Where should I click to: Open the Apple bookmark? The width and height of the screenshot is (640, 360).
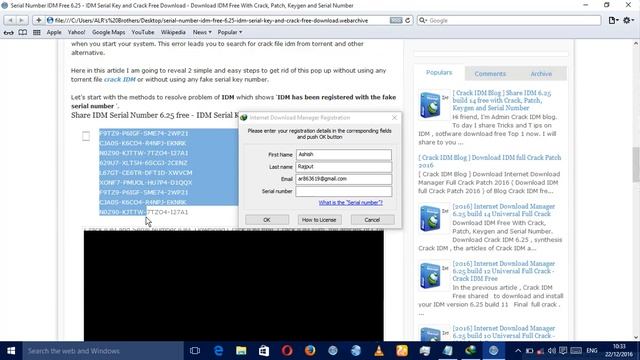click(54, 32)
